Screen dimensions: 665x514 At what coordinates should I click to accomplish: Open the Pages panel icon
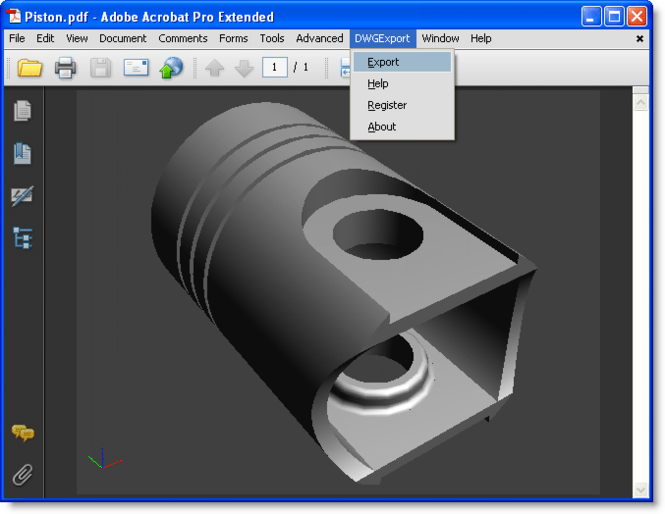click(22, 111)
